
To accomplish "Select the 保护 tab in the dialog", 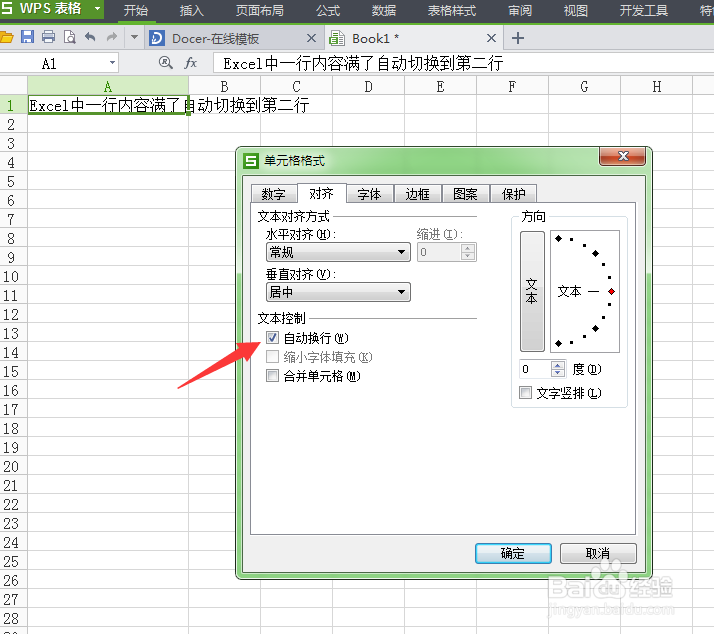I will (x=513, y=194).
